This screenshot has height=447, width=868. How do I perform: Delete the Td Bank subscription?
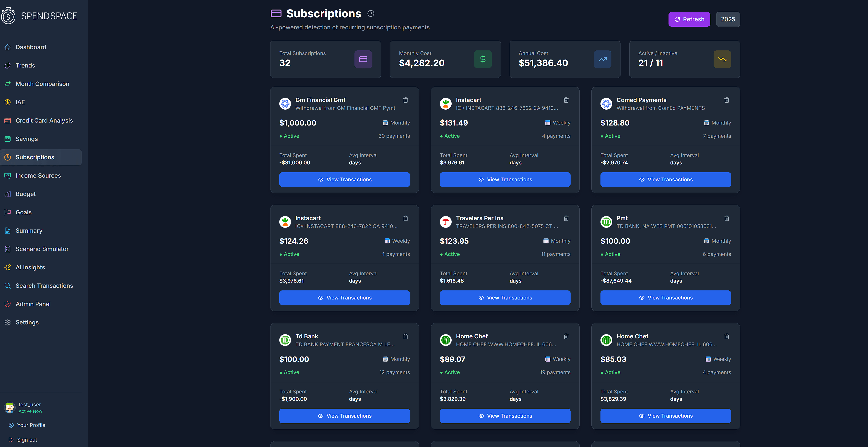(406, 336)
